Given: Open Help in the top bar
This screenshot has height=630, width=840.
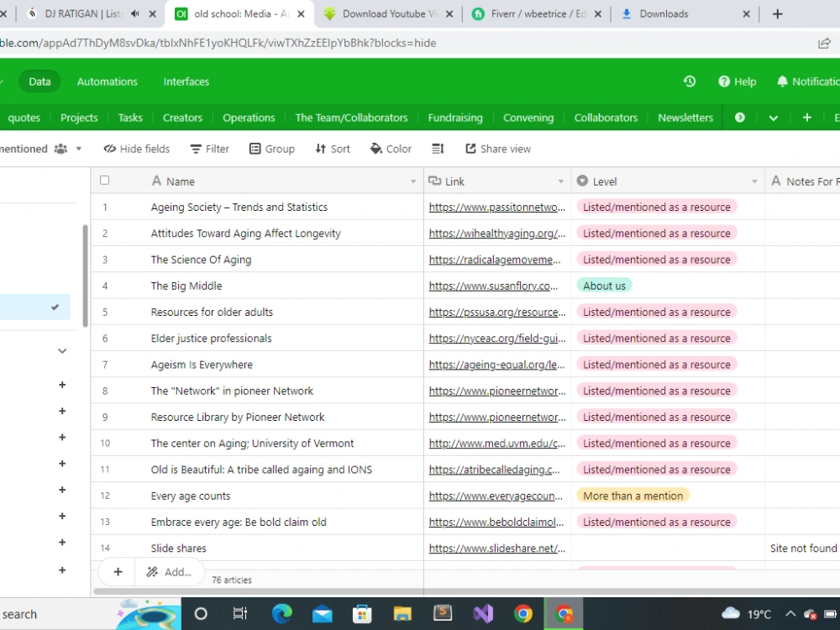Looking at the screenshot, I should (x=738, y=81).
